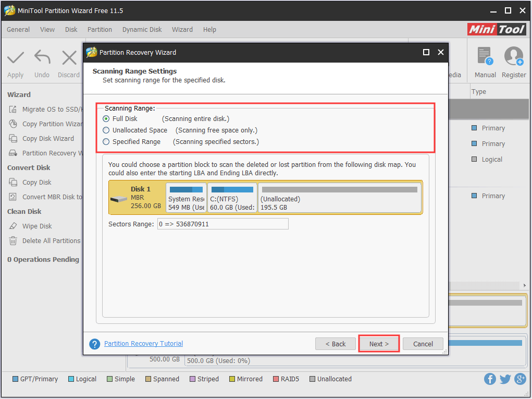Click the Partition Recovery Wizard sidebar icon
The width and height of the screenshot is (532, 399).
point(13,153)
